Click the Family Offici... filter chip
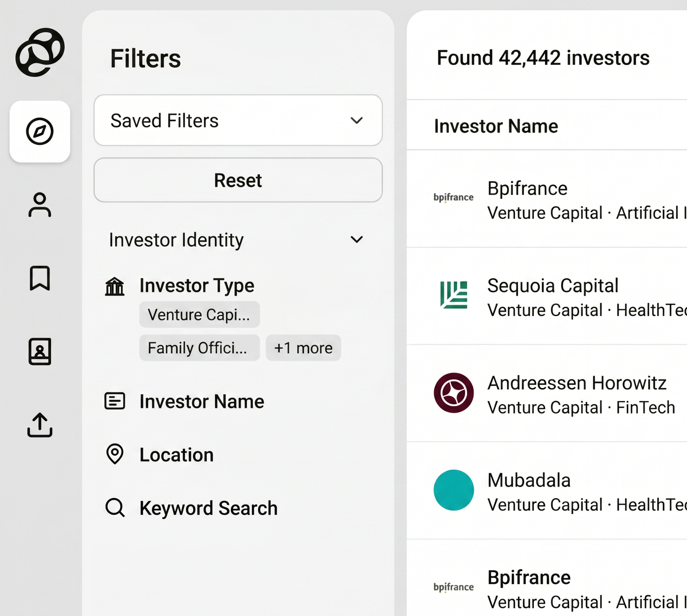The height and width of the screenshot is (616, 687). coord(199,348)
